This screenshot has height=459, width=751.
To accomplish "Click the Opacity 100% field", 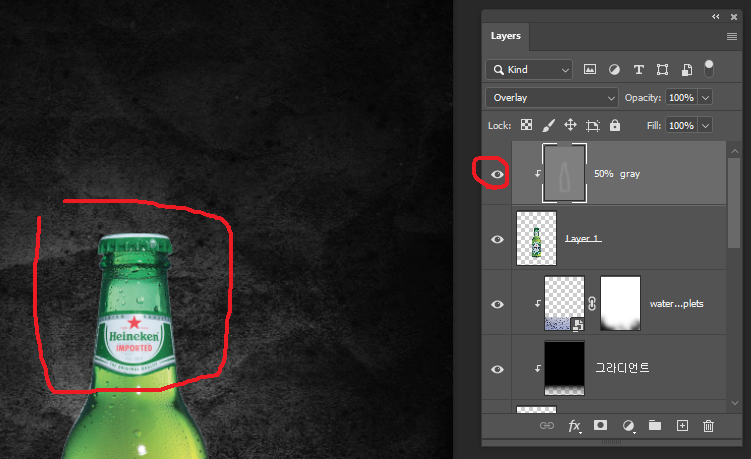I will [x=681, y=98].
